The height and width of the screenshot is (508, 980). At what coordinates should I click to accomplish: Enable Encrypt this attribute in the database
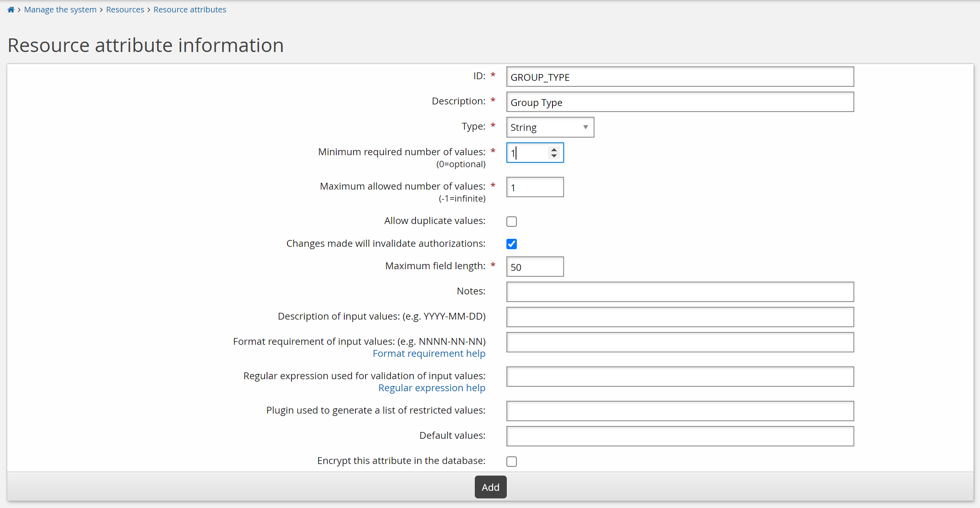(512, 461)
